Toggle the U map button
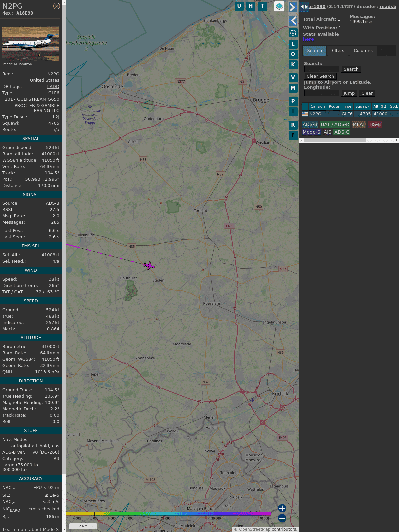Image resolution: width=399 pixels, height=532 pixels. [x=239, y=6]
